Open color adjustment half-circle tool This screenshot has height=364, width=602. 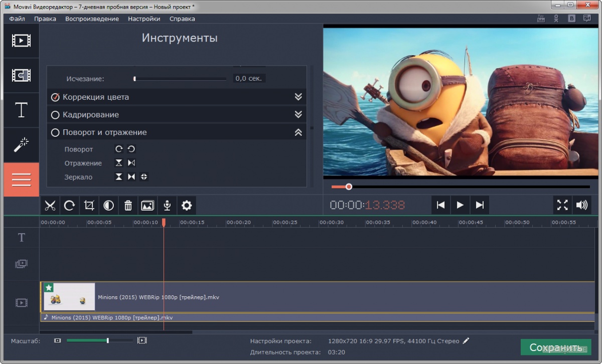click(x=109, y=205)
